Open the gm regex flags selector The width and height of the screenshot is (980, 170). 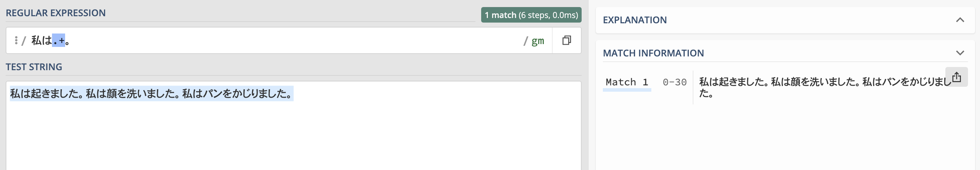coord(537,41)
